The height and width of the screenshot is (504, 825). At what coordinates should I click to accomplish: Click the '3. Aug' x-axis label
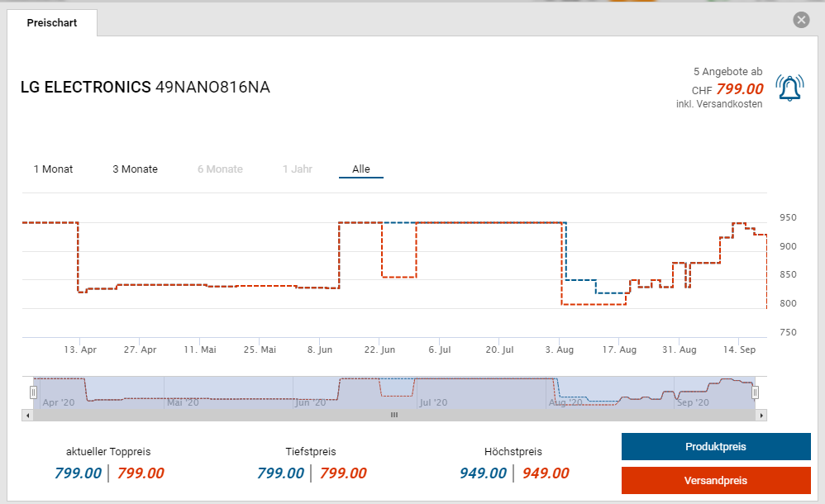pos(560,349)
